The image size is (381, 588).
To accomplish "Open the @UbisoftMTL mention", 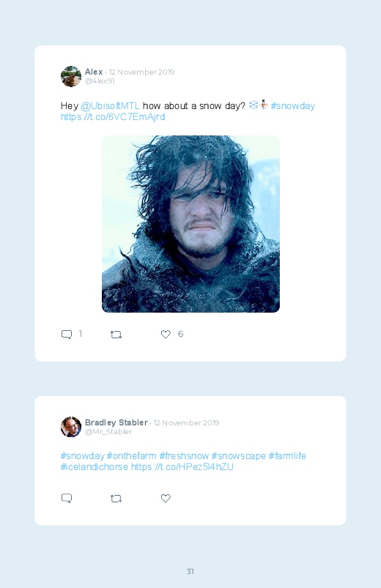I will click(110, 106).
